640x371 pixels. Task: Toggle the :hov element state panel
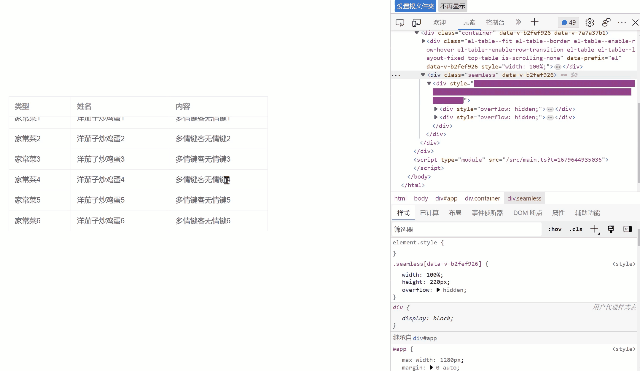click(555, 229)
